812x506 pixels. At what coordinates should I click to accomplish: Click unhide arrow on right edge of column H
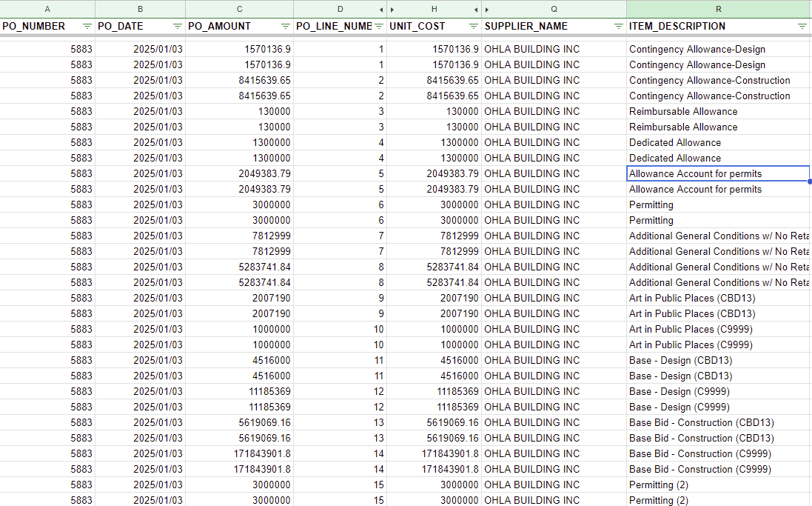(x=474, y=10)
